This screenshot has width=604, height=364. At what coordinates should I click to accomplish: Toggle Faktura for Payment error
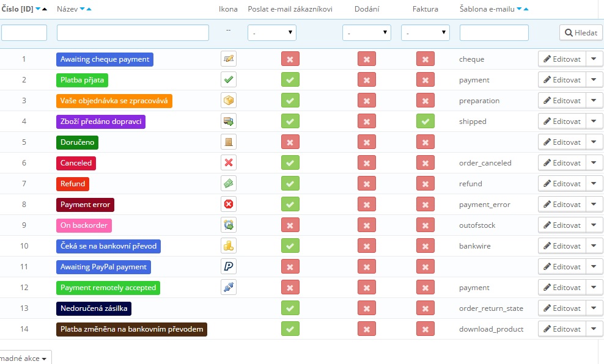[x=425, y=205]
